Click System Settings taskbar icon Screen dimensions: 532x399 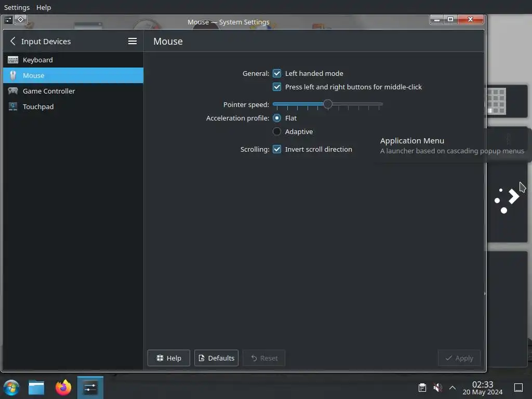coord(90,388)
